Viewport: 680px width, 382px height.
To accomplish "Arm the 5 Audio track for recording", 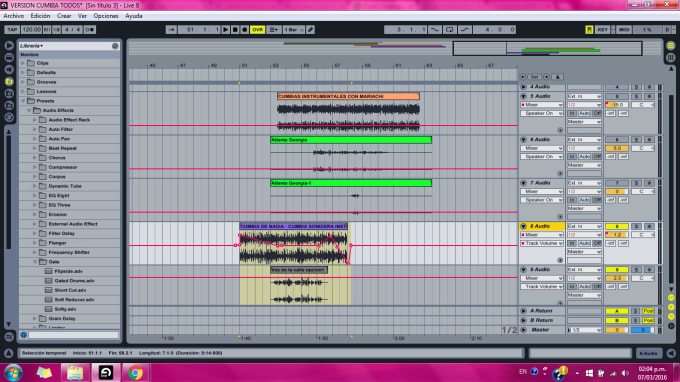I will (649, 96).
